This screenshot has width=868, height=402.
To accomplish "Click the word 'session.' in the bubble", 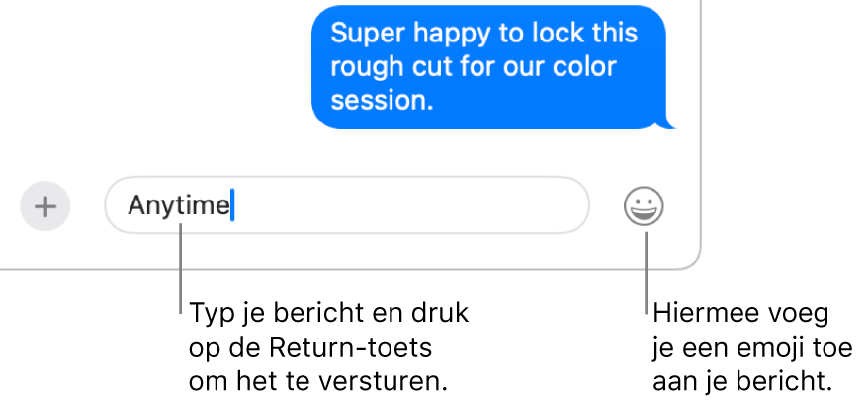I will click(382, 101).
